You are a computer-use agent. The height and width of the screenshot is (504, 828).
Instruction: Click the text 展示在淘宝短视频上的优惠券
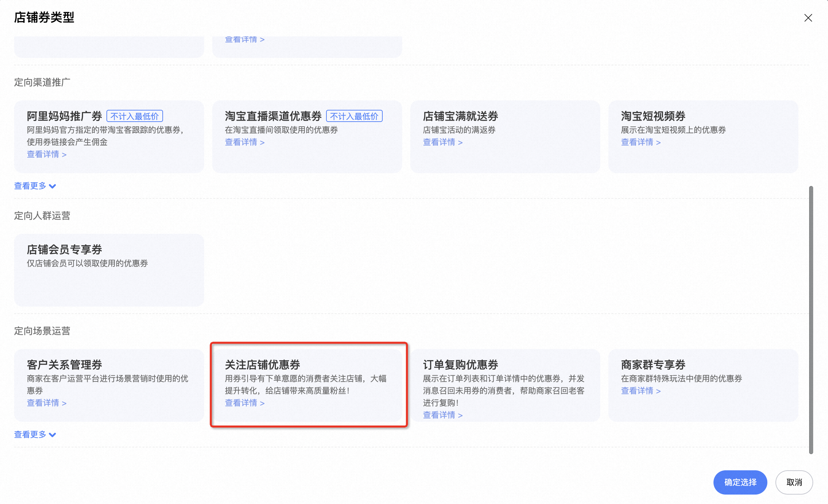pyautogui.click(x=673, y=130)
